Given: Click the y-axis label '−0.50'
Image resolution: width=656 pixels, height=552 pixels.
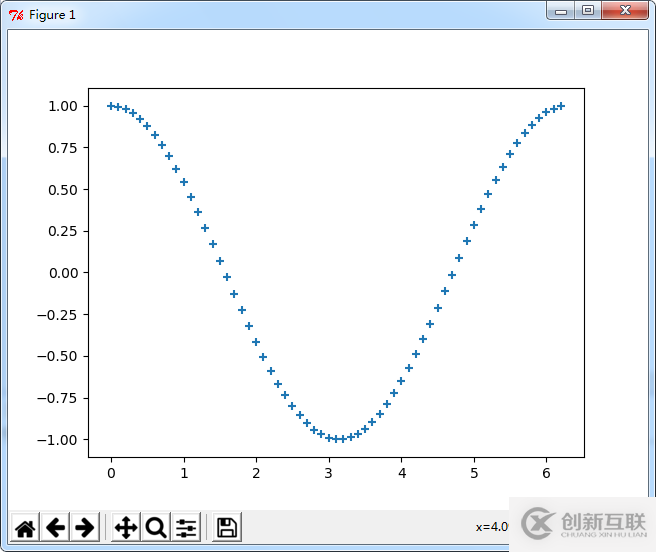Looking at the screenshot, I should point(57,357).
